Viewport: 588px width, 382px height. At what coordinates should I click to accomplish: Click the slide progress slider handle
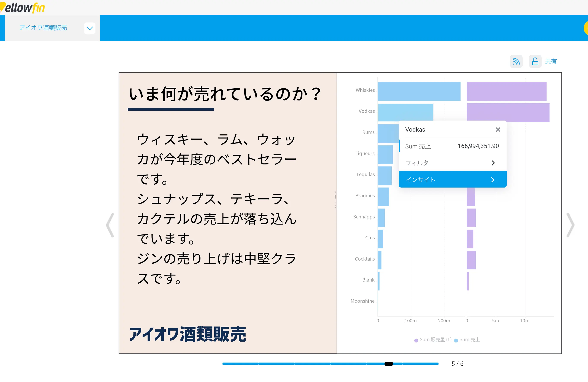click(x=389, y=363)
